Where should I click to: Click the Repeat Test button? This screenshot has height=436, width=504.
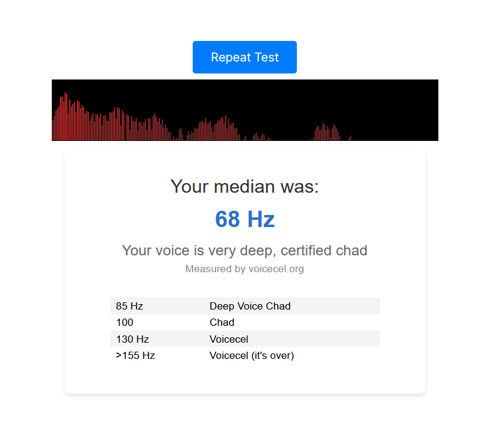(x=244, y=57)
